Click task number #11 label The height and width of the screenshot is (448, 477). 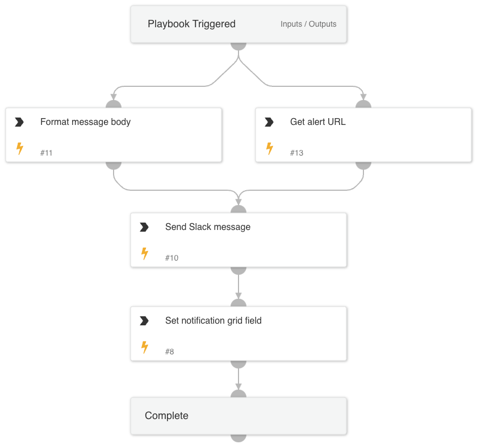pyautogui.click(x=47, y=153)
